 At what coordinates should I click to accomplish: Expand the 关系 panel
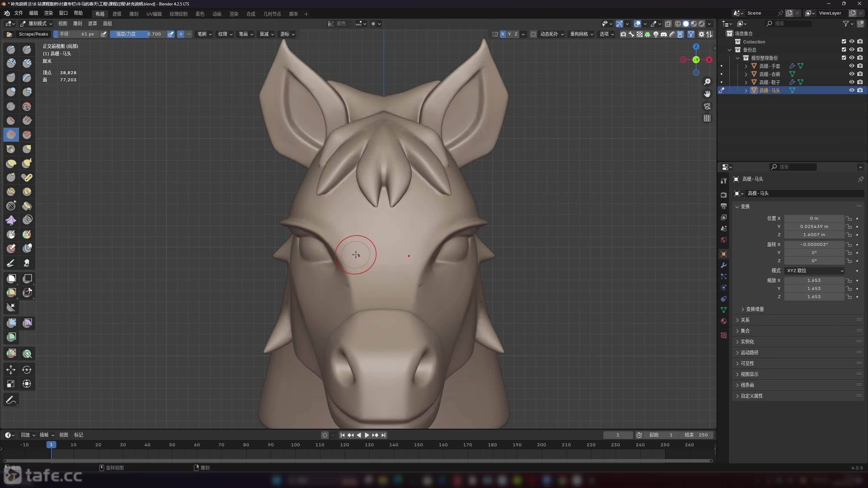coord(745,320)
